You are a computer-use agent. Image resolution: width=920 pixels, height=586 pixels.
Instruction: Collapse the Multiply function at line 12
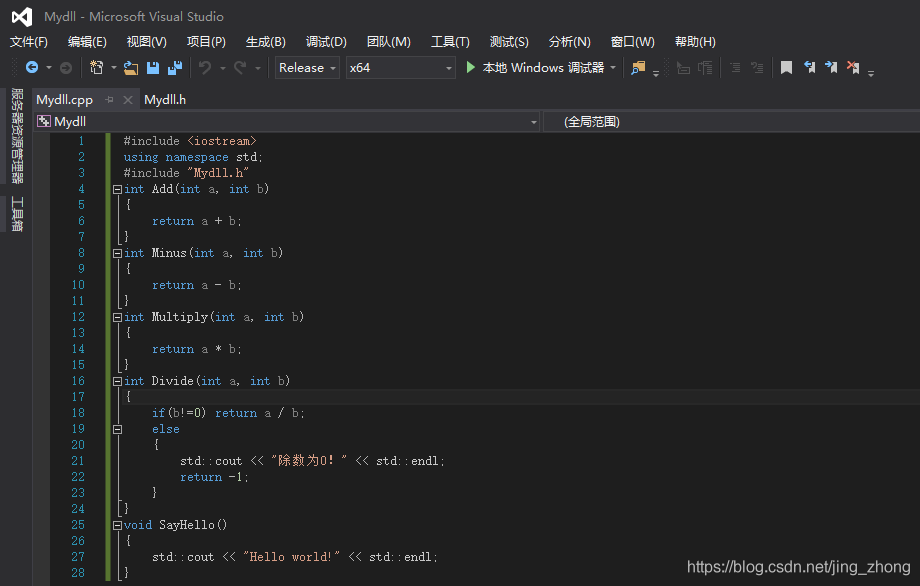[117, 317]
